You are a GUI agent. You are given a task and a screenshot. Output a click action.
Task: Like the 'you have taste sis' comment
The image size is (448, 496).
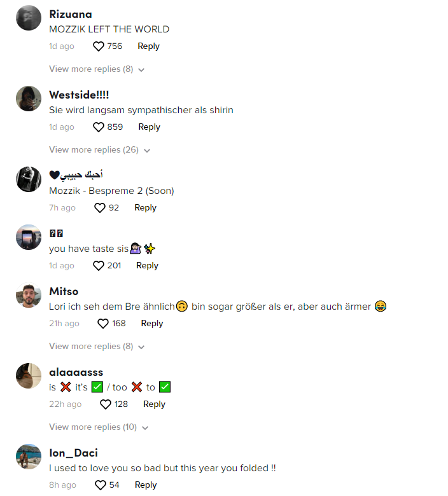[x=99, y=266]
